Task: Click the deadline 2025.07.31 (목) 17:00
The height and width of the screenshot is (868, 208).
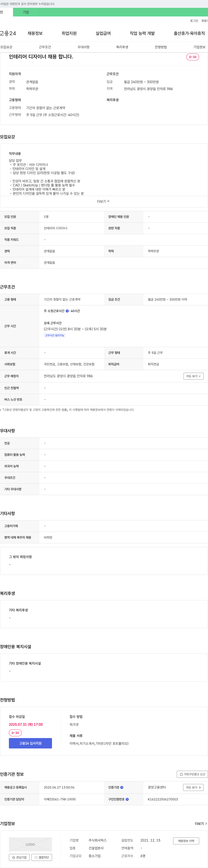Action: pyautogui.click(x=26, y=724)
